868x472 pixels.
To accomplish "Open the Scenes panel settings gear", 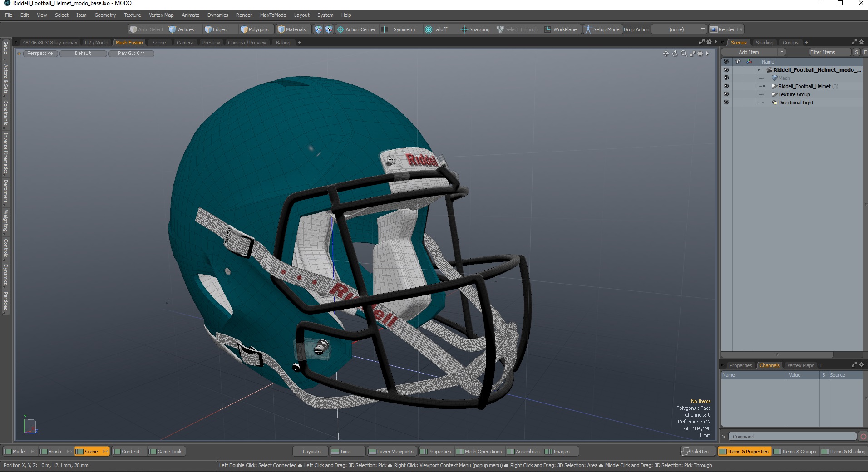I will tap(862, 42).
